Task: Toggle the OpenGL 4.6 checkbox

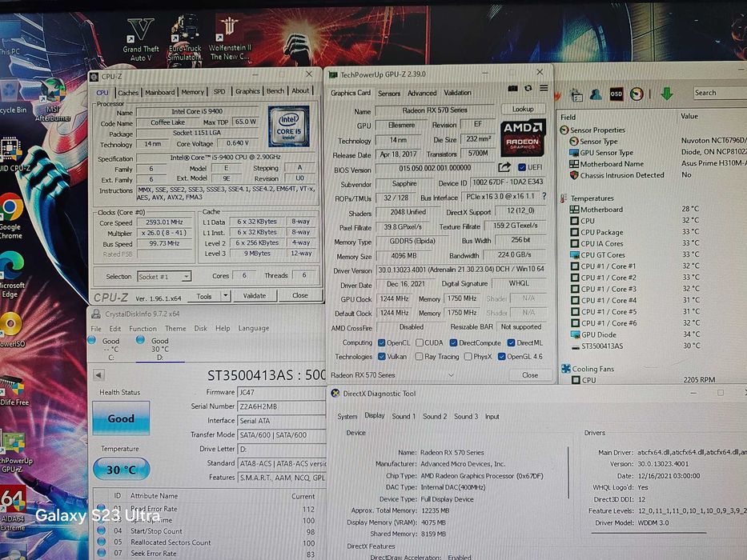Action: coord(502,356)
